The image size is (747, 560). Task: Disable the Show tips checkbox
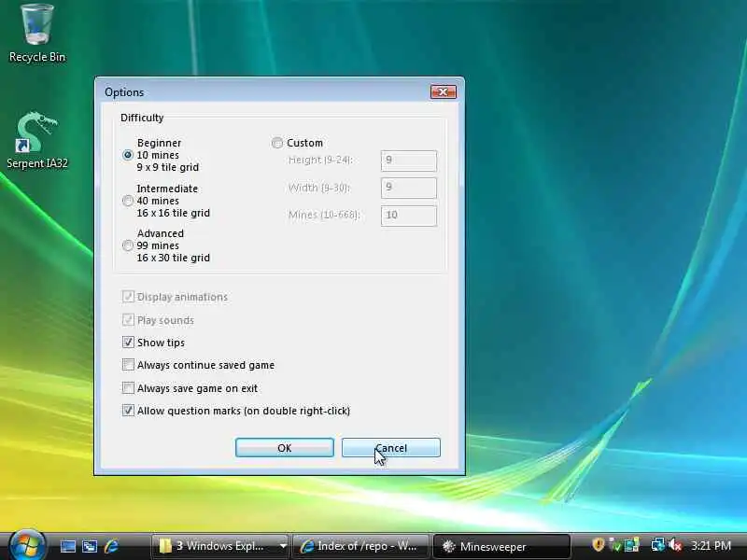coord(128,343)
